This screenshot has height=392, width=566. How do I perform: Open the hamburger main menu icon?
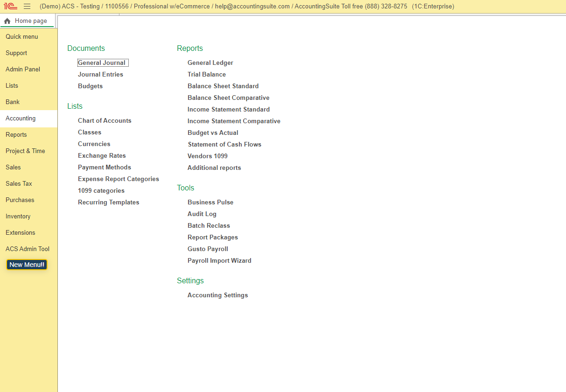27,7
